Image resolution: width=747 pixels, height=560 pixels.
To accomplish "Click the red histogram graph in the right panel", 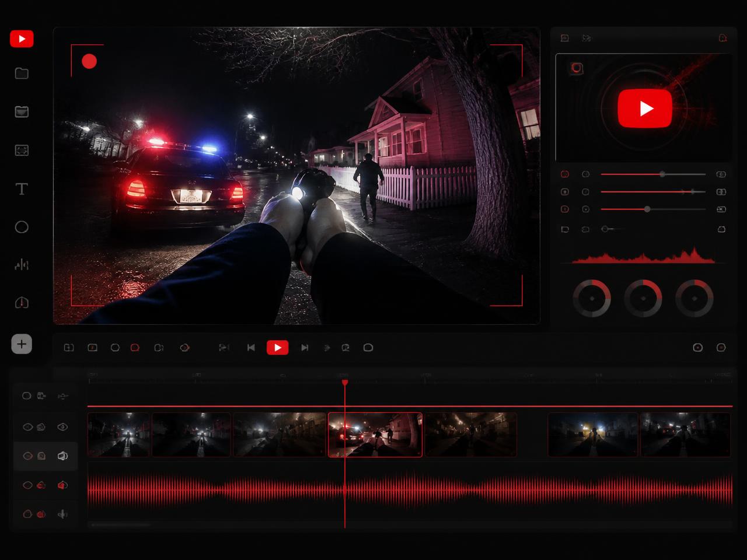I will (644, 255).
